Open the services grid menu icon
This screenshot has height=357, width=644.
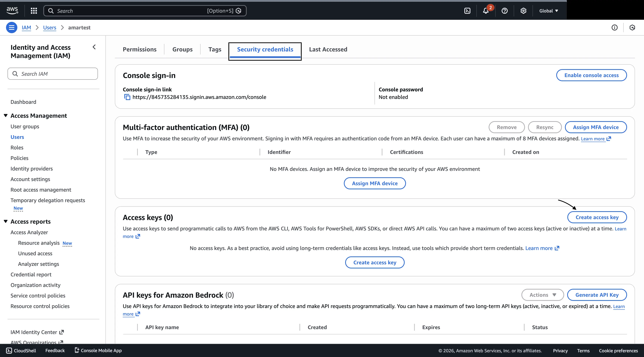click(x=34, y=11)
